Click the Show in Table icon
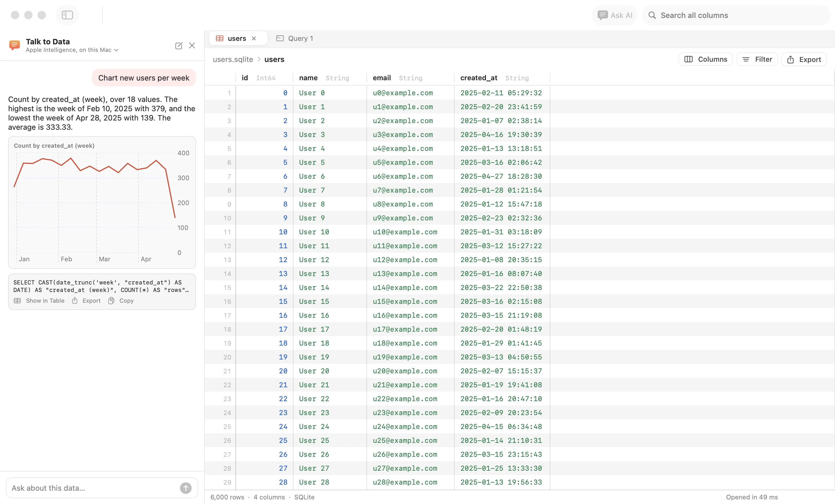The image size is (835, 504). pyautogui.click(x=17, y=301)
